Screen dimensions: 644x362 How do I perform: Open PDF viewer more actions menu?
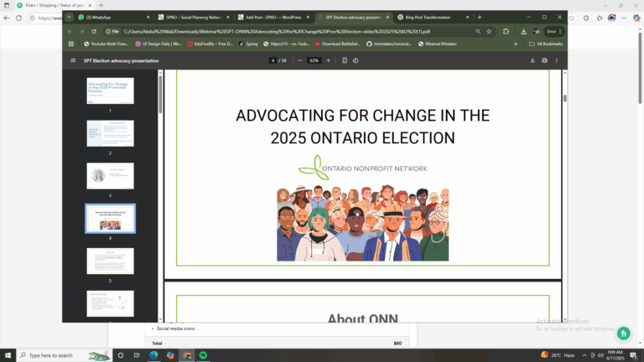[x=558, y=60]
